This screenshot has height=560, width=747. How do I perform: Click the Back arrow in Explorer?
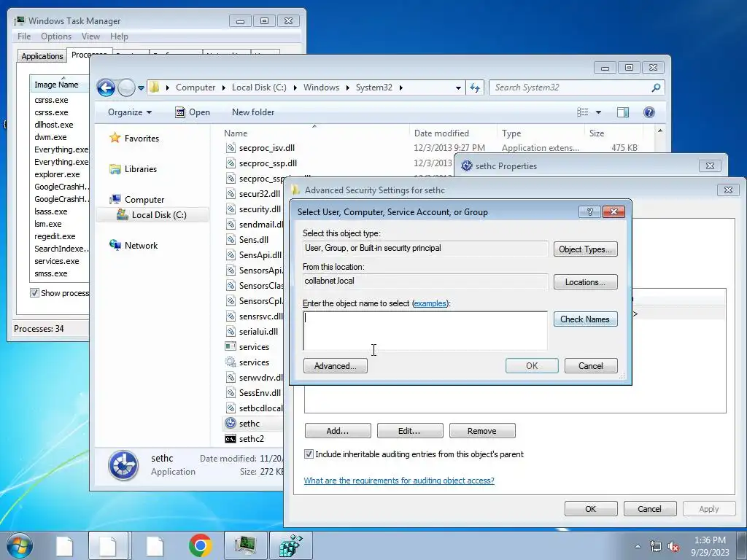(x=106, y=87)
